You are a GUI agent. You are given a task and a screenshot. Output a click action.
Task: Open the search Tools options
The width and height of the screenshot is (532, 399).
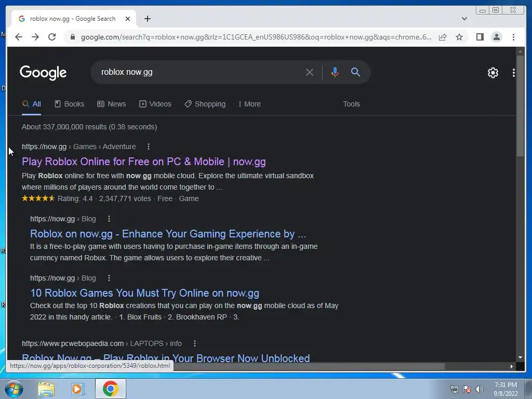click(351, 104)
